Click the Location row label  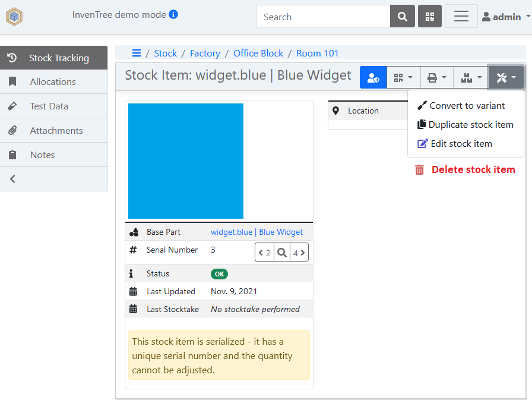coord(363,111)
